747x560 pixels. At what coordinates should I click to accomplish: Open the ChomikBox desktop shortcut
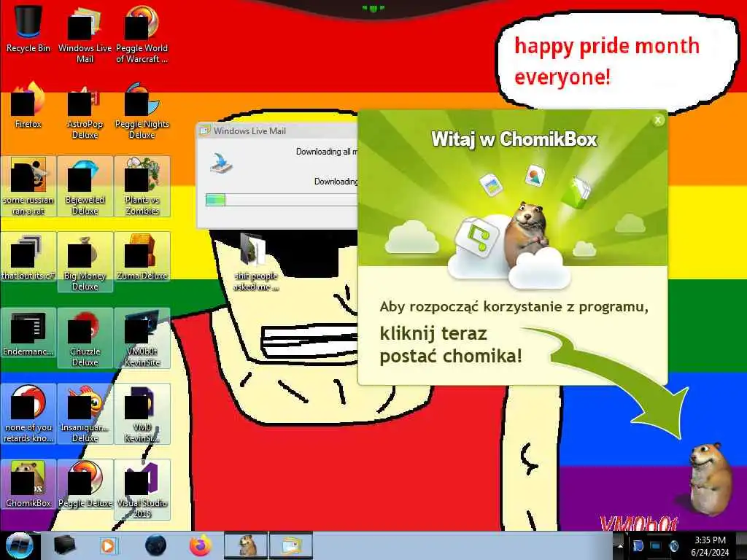[x=28, y=484]
